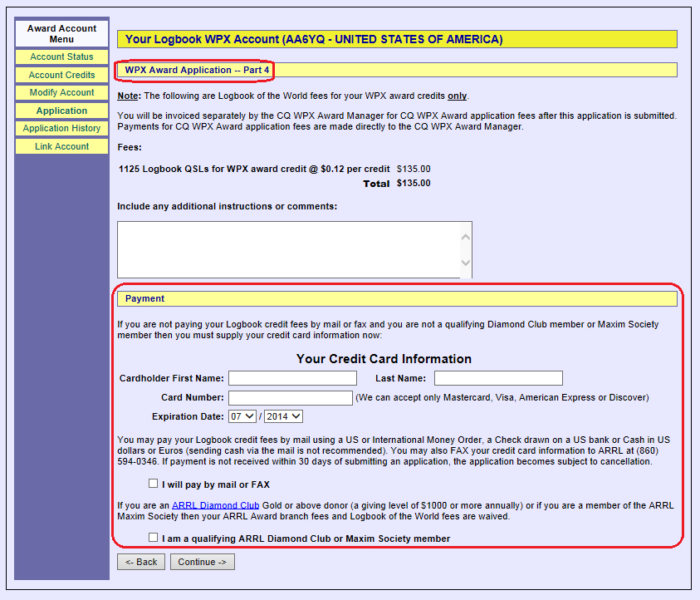Viewport: 700px width, 600px height.
Task: Click into the Card Number field
Action: pyautogui.click(x=291, y=398)
